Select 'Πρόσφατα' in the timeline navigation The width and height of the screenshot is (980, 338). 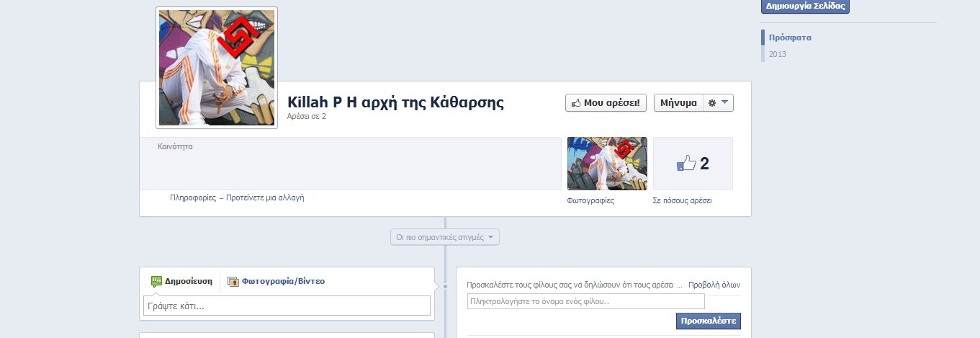click(790, 37)
